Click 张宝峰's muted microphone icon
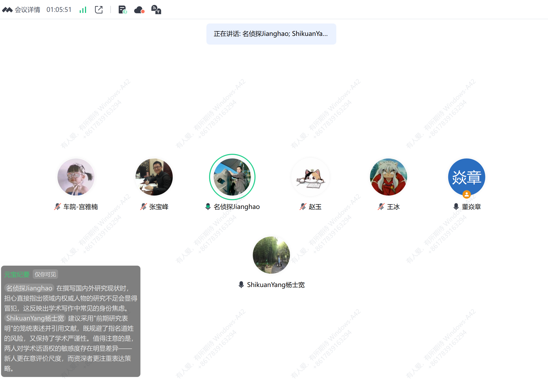Viewport: 548px width, 392px height. click(143, 207)
